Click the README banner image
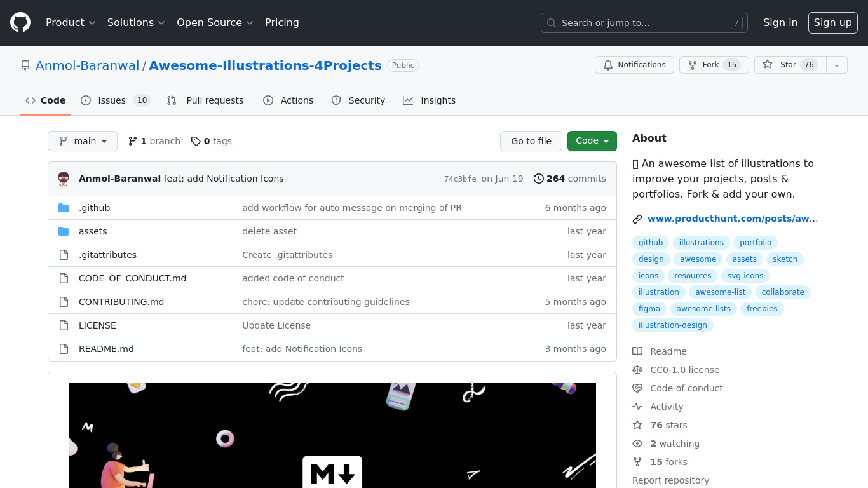 (332, 435)
